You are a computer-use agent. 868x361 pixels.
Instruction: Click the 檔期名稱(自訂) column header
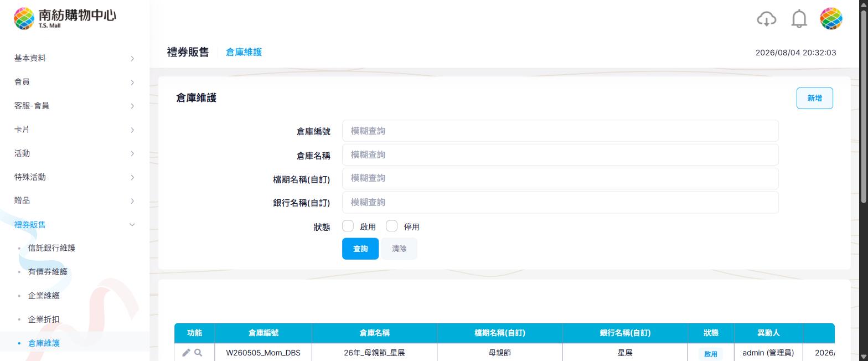500,333
